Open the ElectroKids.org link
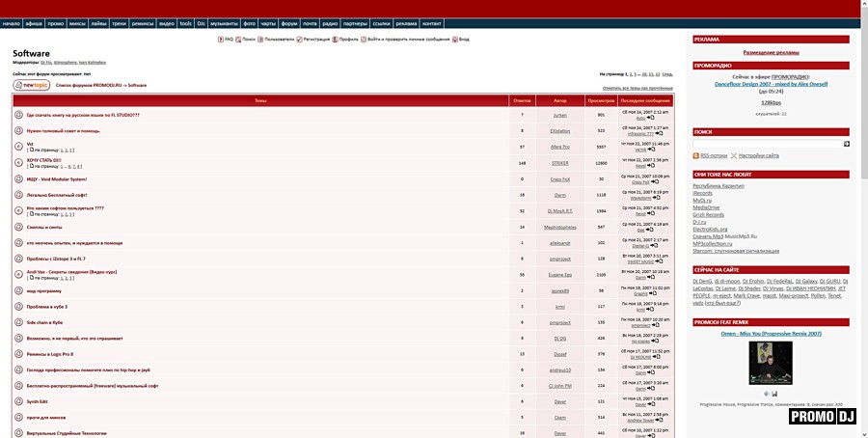 (710, 230)
